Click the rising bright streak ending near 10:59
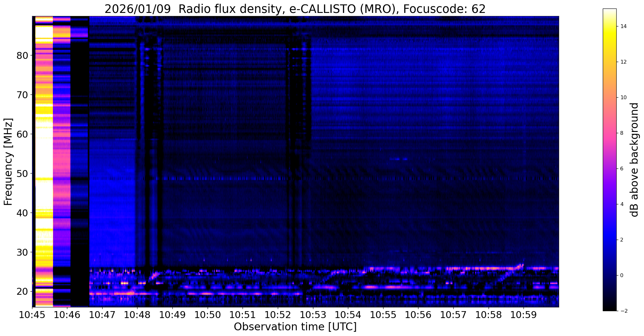Screen dimensions: 644x336 pos(510,273)
